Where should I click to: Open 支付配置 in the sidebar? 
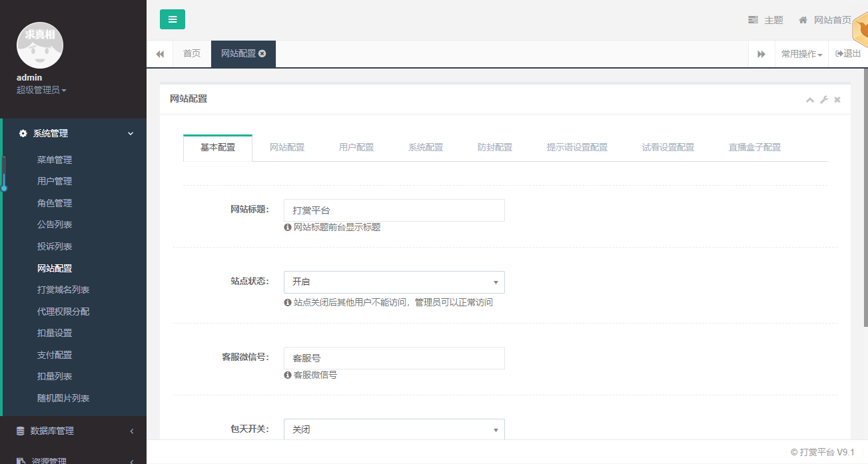(55, 355)
